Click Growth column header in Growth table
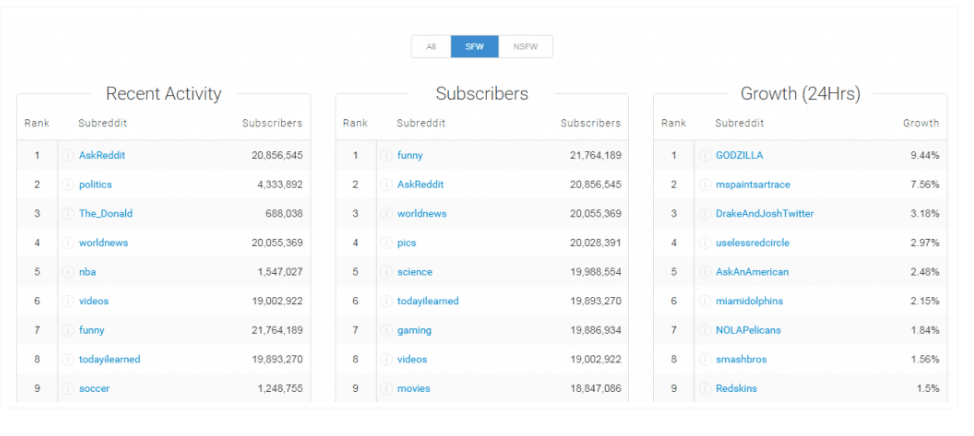 pyautogui.click(x=921, y=123)
